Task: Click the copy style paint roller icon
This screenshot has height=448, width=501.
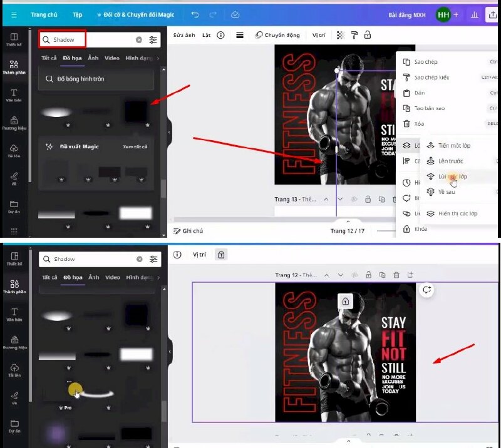Action: [354, 35]
